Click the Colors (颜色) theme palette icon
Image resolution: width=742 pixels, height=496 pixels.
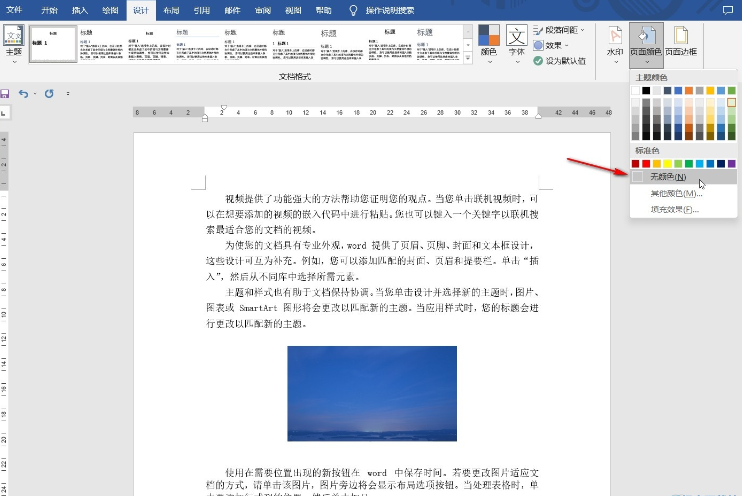tap(488, 35)
